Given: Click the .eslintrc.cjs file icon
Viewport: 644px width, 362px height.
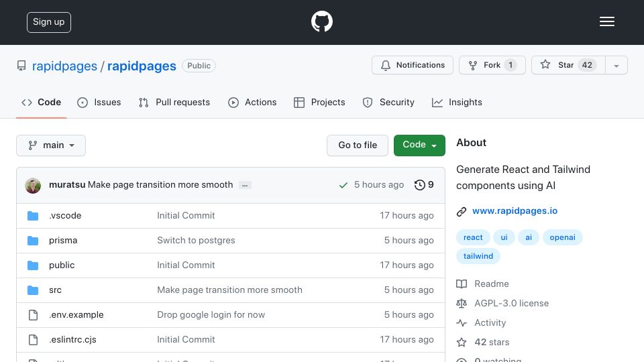Looking at the screenshot, I should tap(33, 340).
